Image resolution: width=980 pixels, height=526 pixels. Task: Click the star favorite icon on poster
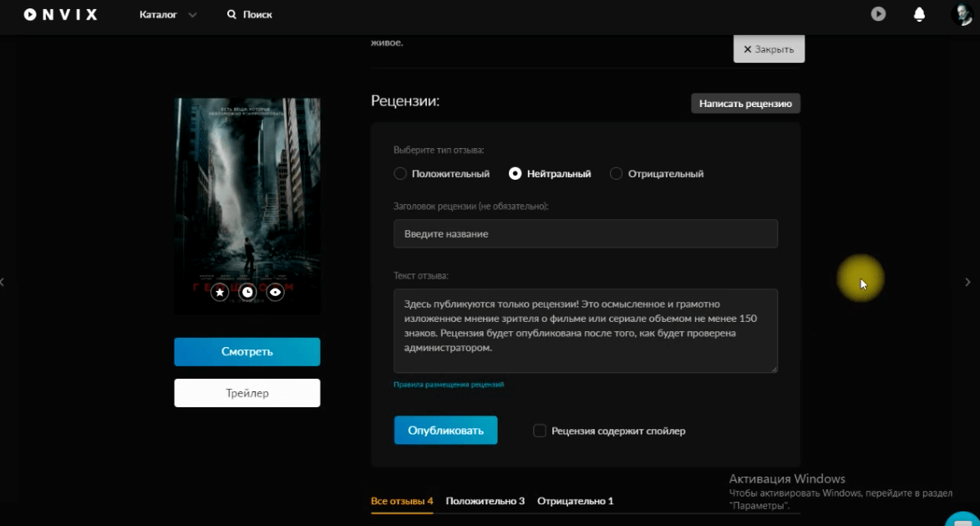point(220,292)
